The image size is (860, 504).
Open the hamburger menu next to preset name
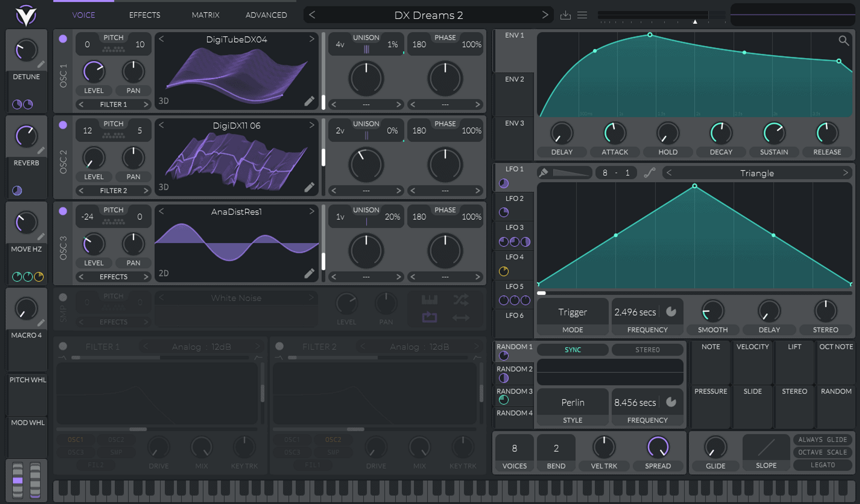pyautogui.click(x=582, y=15)
